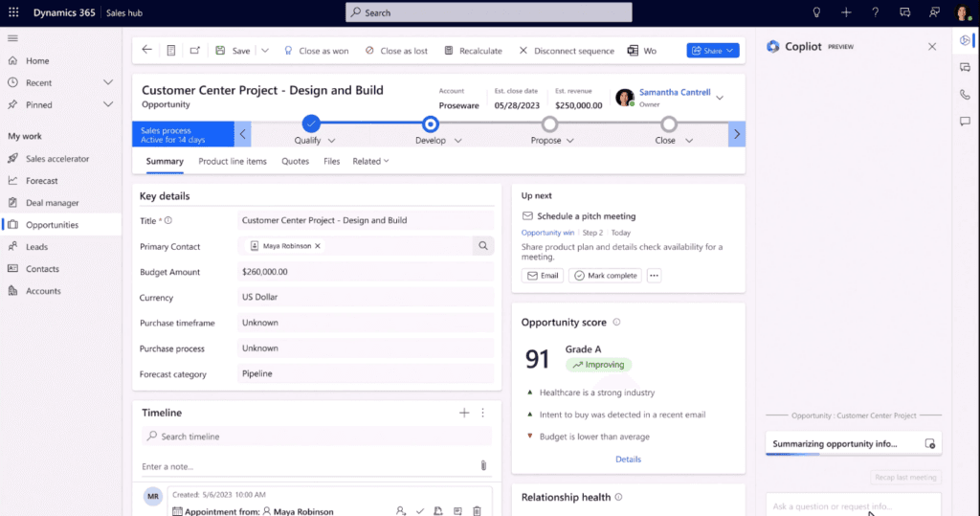The height and width of the screenshot is (516, 980).
Task: Click the Search timeline field
Action: pyautogui.click(x=316, y=437)
